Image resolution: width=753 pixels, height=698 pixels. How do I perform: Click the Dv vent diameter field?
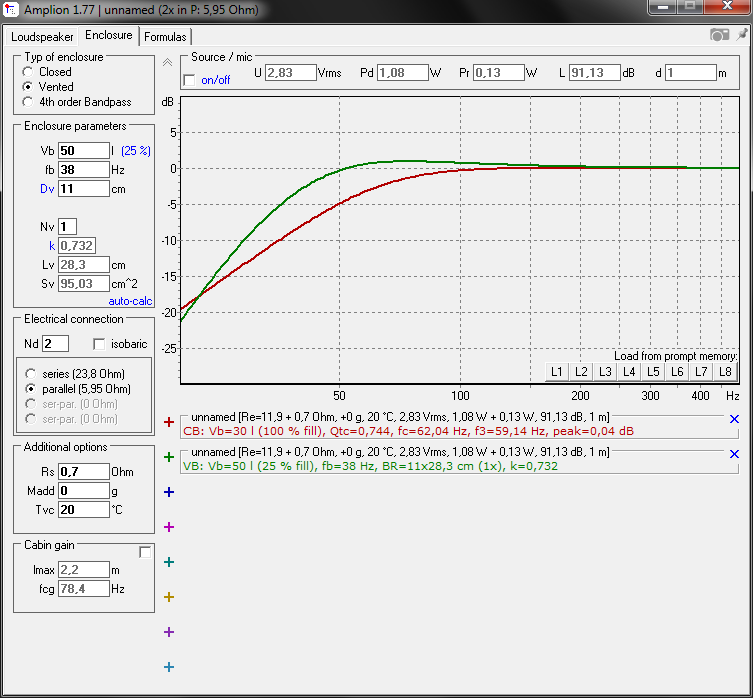click(84, 189)
